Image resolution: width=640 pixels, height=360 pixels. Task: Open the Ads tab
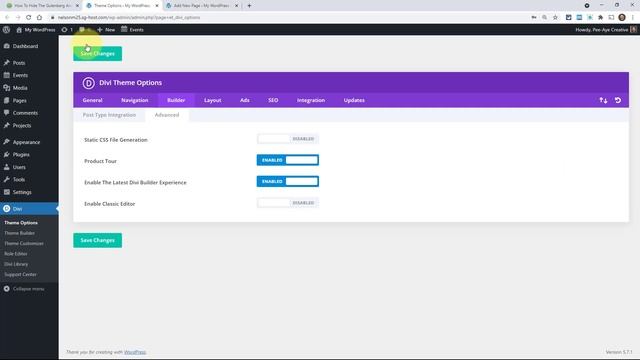[x=244, y=100]
